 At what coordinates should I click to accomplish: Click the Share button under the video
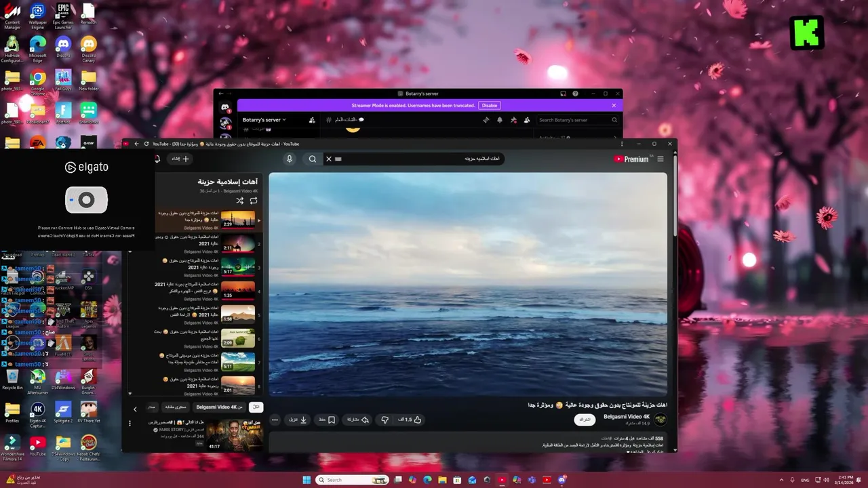click(x=357, y=420)
